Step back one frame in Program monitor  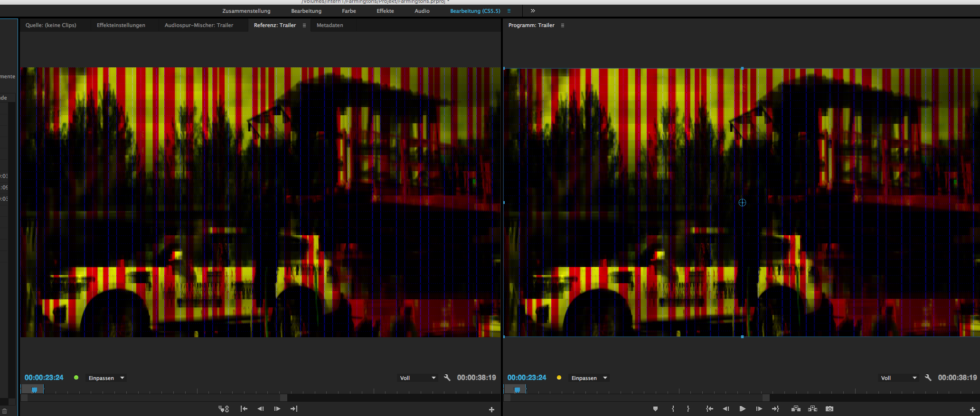point(726,408)
